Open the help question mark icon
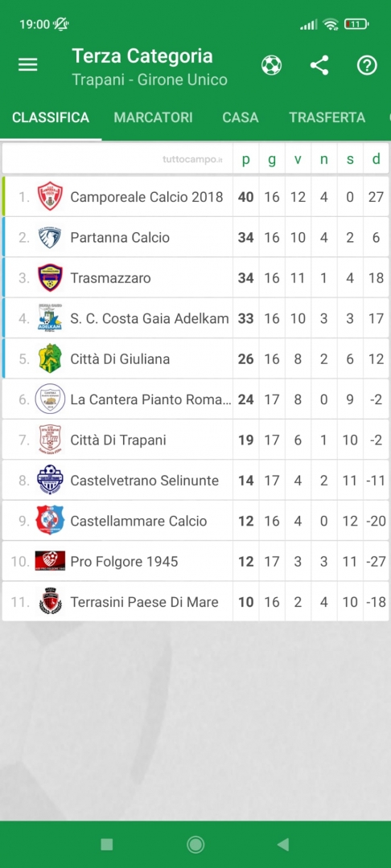This screenshot has height=868, width=391. [x=367, y=65]
